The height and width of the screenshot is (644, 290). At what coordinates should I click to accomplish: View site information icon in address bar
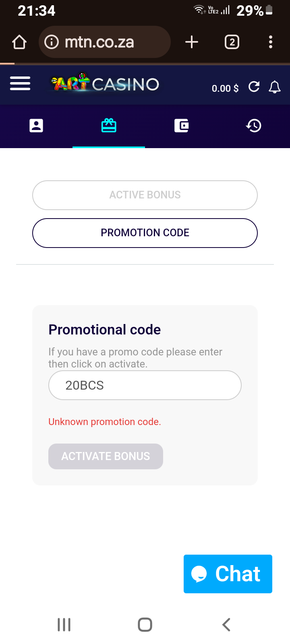pos(52,42)
